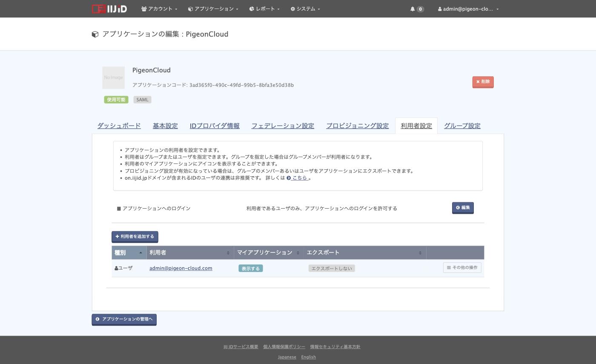Switch to the グループ設定 tab
596x364 pixels.
(x=462, y=126)
